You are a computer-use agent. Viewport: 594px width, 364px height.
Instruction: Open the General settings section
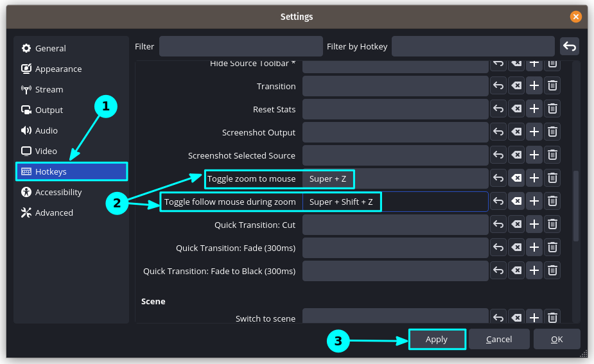(x=50, y=48)
